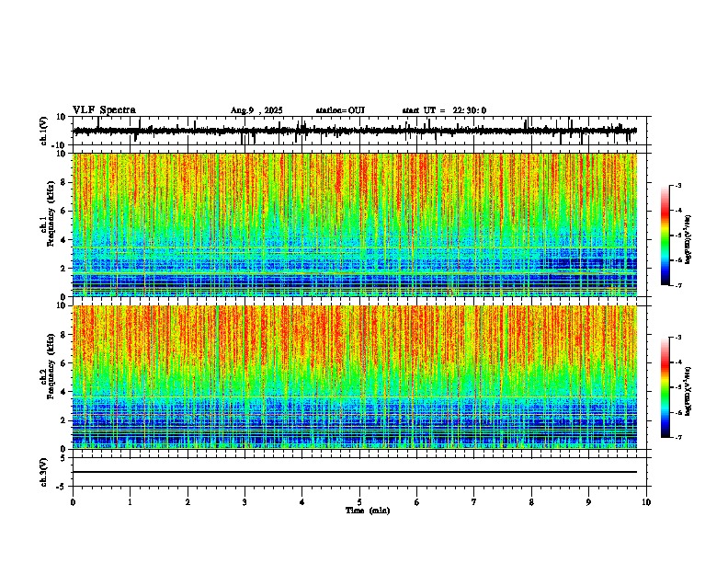Click the time axis tick label '7'
The height and width of the screenshot is (563, 728).
coord(474,502)
